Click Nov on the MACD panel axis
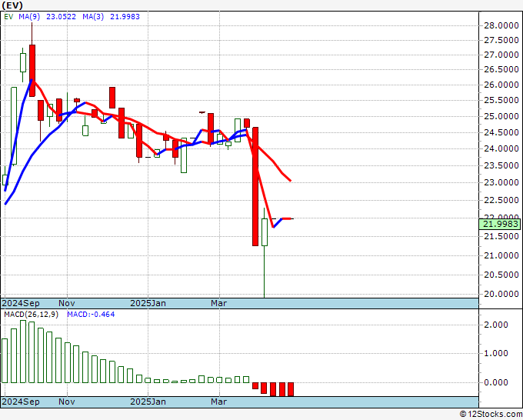523x420 pixels. (x=67, y=402)
